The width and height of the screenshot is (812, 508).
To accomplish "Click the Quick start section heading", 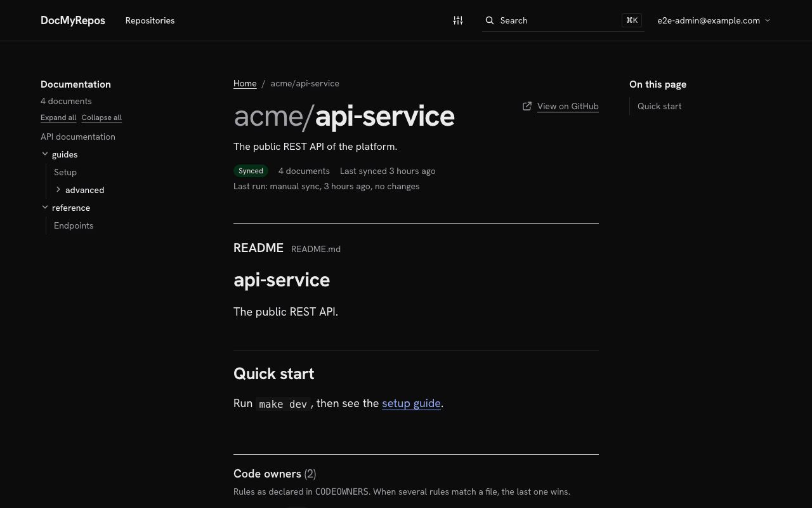I will (273, 373).
